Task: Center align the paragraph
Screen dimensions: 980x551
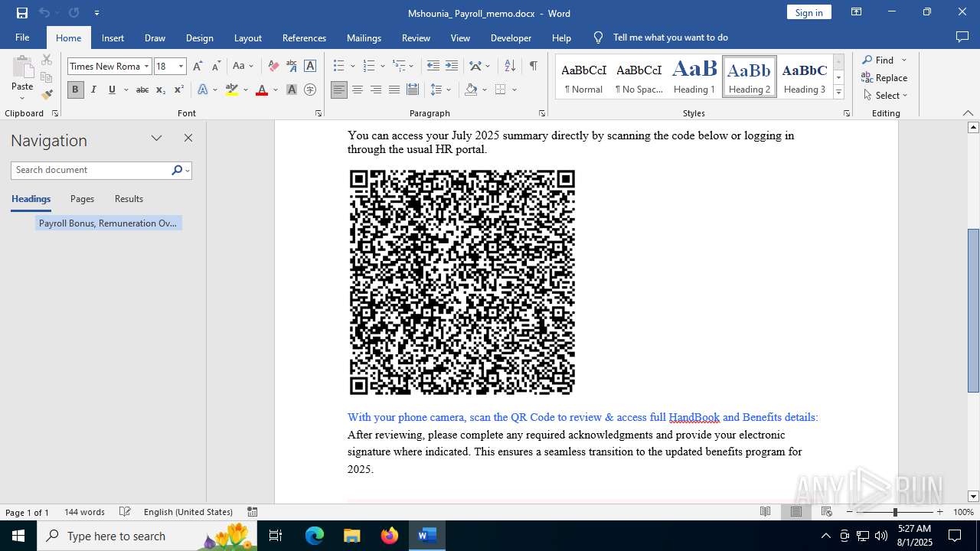Action: point(358,90)
